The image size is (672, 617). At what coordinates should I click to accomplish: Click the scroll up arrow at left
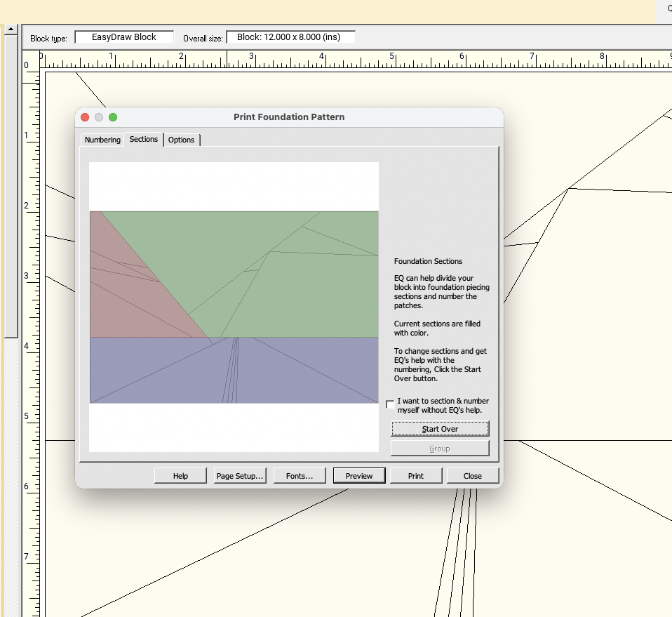[11, 29]
